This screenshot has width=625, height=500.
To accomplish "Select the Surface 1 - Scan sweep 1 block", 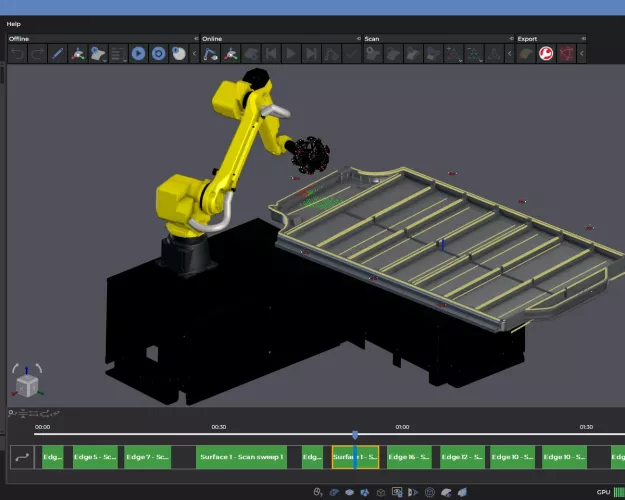I will 241,457.
